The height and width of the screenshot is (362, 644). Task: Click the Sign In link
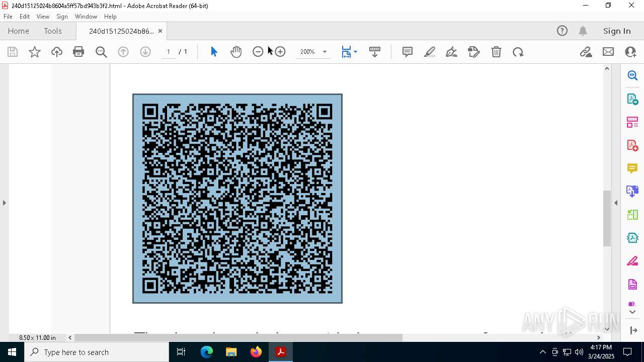click(617, 31)
